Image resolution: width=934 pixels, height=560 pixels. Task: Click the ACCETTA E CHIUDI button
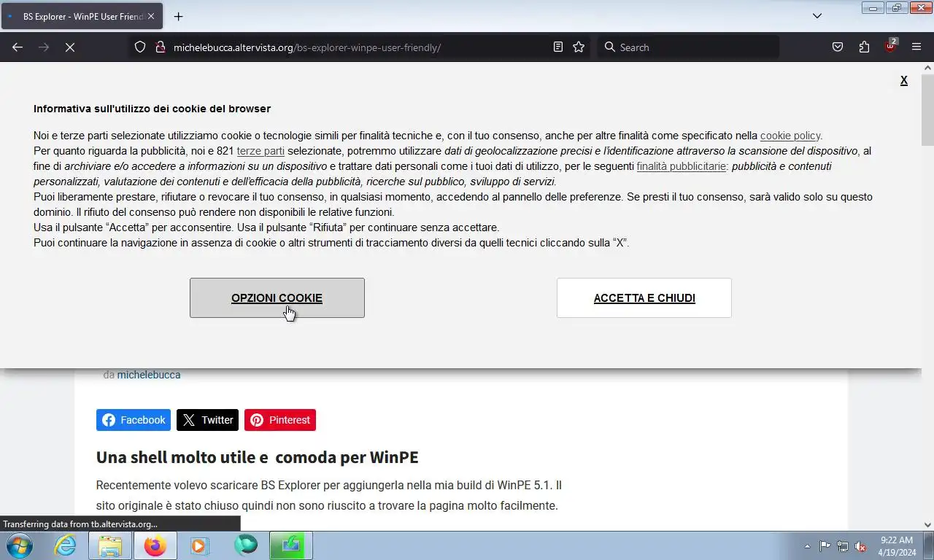click(644, 297)
